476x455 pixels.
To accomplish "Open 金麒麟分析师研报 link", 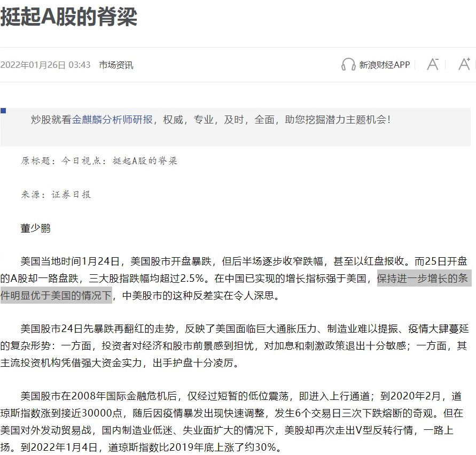I will (x=112, y=120).
